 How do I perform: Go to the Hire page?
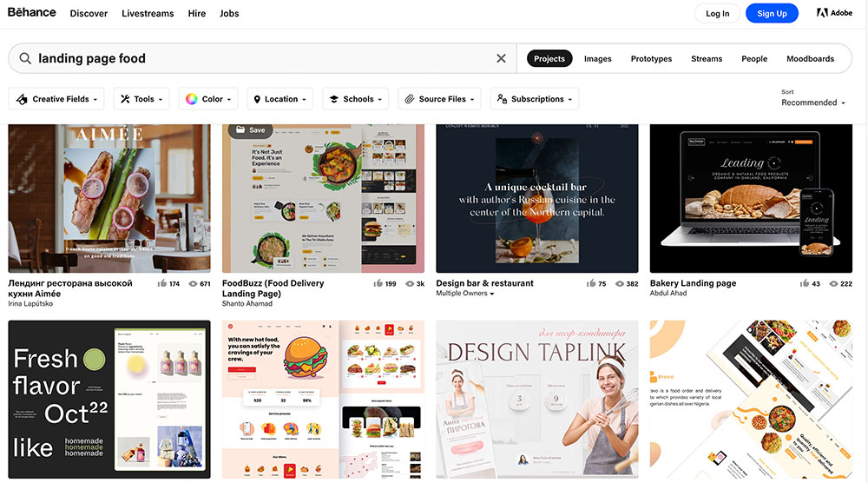click(x=196, y=13)
